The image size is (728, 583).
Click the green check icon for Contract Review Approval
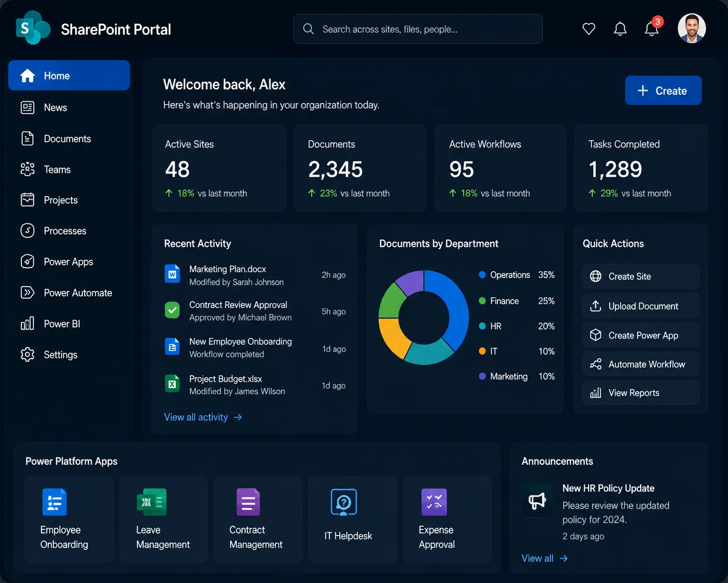pos(172,310)
